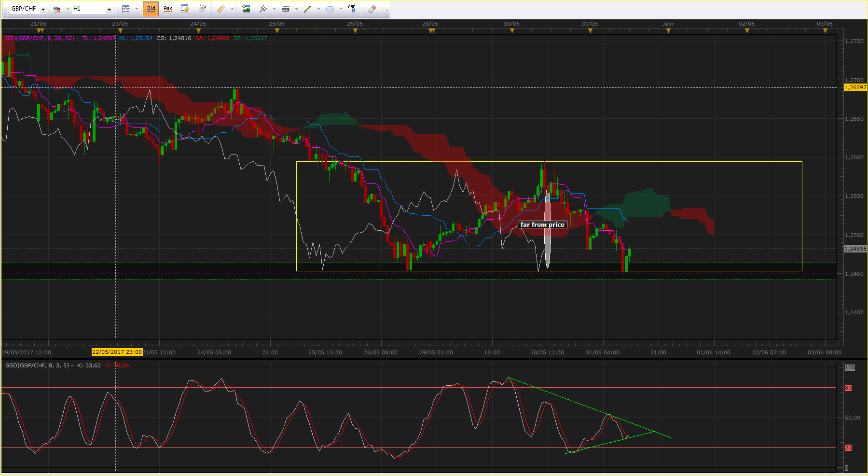Select the trend line drawing tool
This screenshot has width=868, height=476.
pos(307,9)
